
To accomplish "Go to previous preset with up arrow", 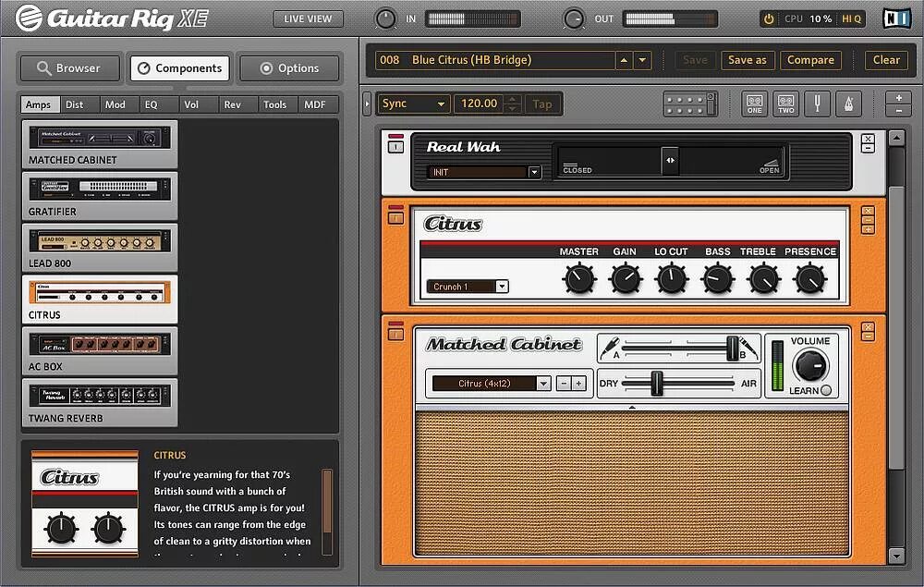I will pos(624,60).
